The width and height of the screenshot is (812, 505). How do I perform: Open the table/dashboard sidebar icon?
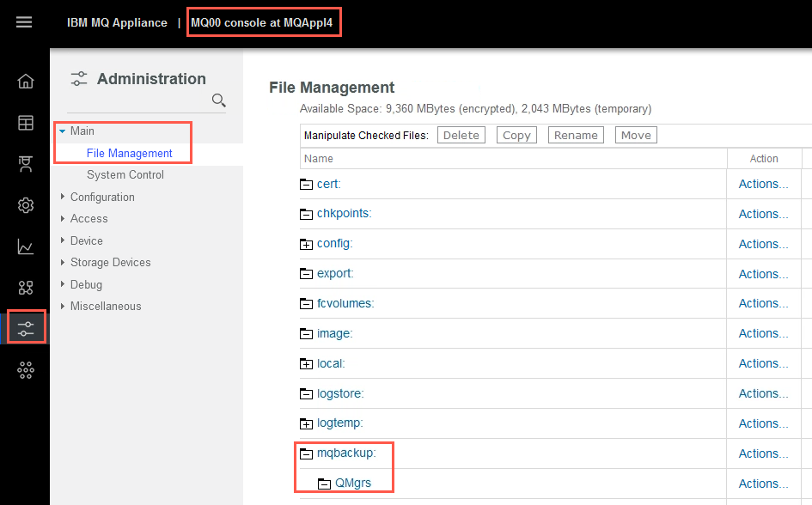click(x=26, y=123)
